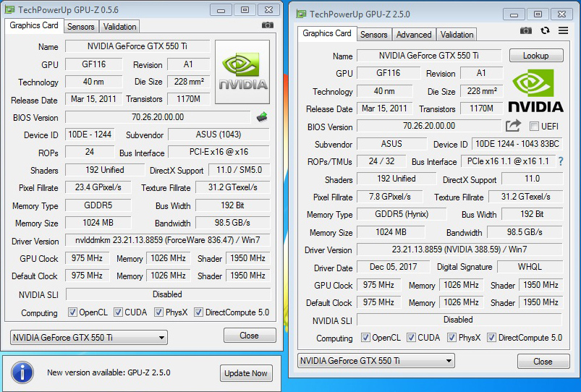The height and width of the screenshot is (392, 581).
Task: Switch to Validation tab in GPU-Z 0.5.6
Action: click(x=119, y=27)
